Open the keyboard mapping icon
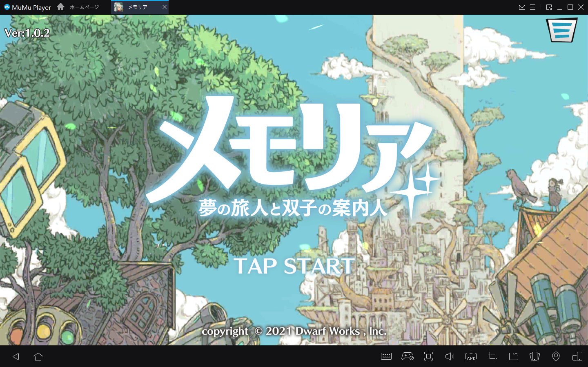Image resolution: width=588 pixels, height=367 pixels. [386, 356]
